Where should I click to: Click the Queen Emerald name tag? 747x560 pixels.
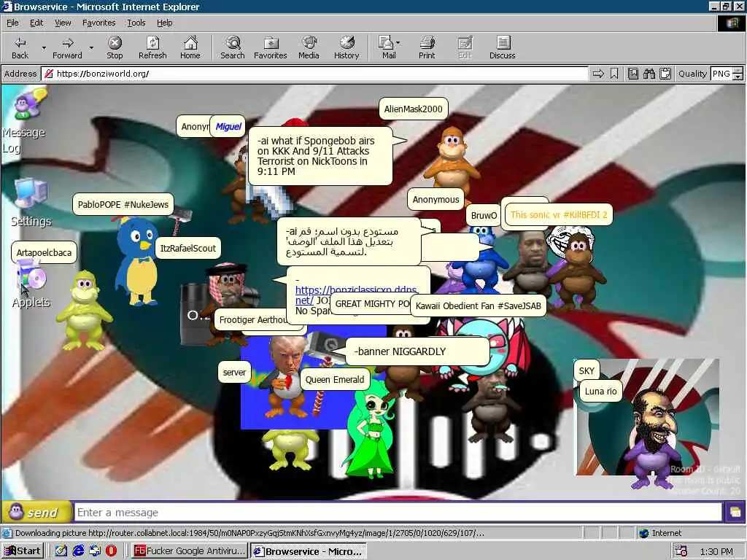(x=335, y=379)
